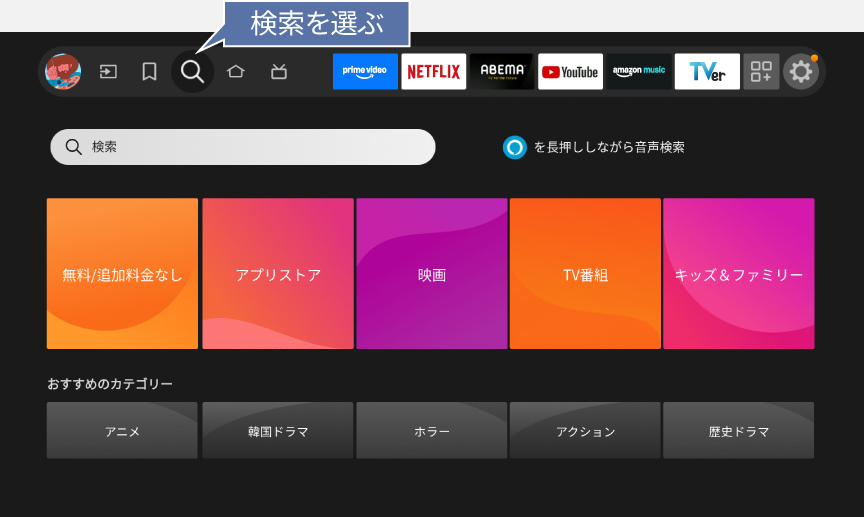Click the Alexa voice search icon
The width and height of the screenshot is (864, 517).
point(514,147)
